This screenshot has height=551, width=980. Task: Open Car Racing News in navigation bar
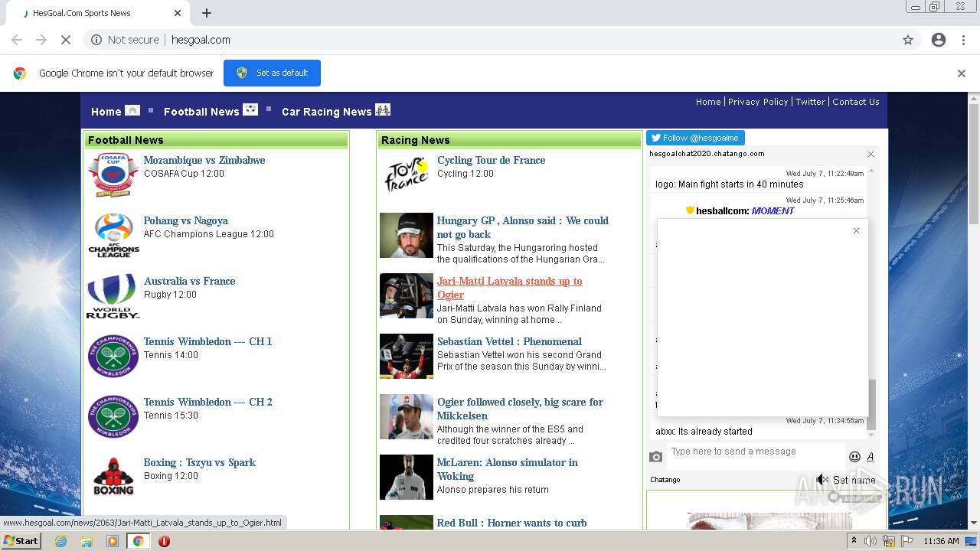(336, 111)
